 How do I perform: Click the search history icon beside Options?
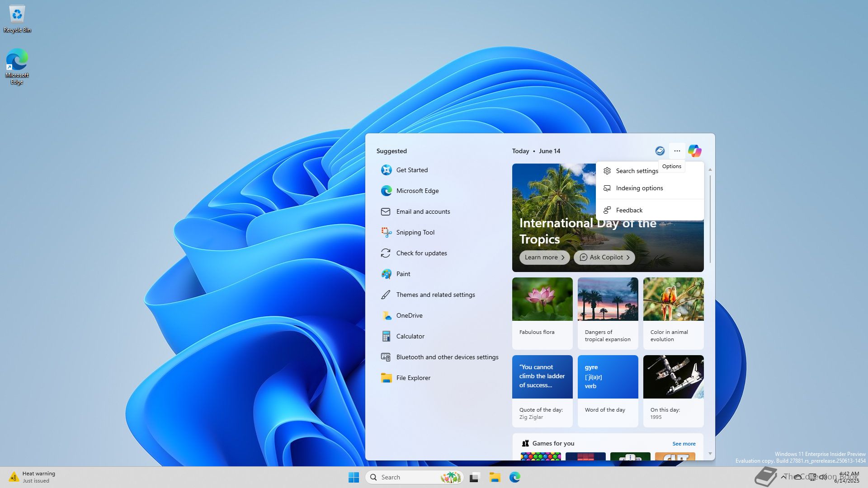(660, 151)
